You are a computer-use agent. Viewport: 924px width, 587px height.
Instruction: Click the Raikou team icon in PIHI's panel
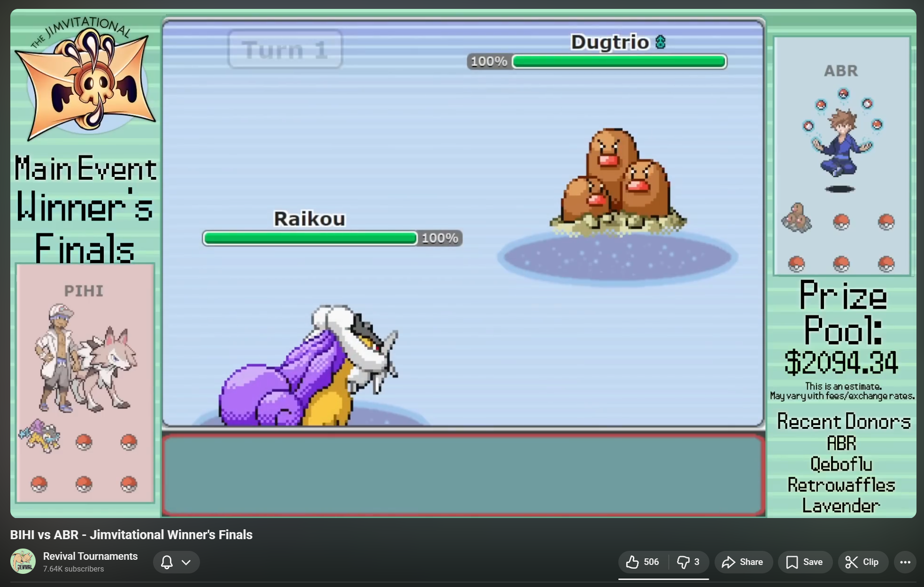40,436
